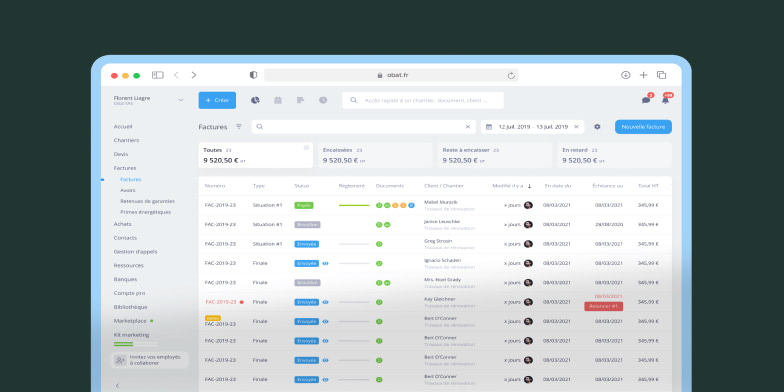Open Devis in the sidebar
Image resolution: width=784 pixels, height=392 pixels.
point(121,154)
